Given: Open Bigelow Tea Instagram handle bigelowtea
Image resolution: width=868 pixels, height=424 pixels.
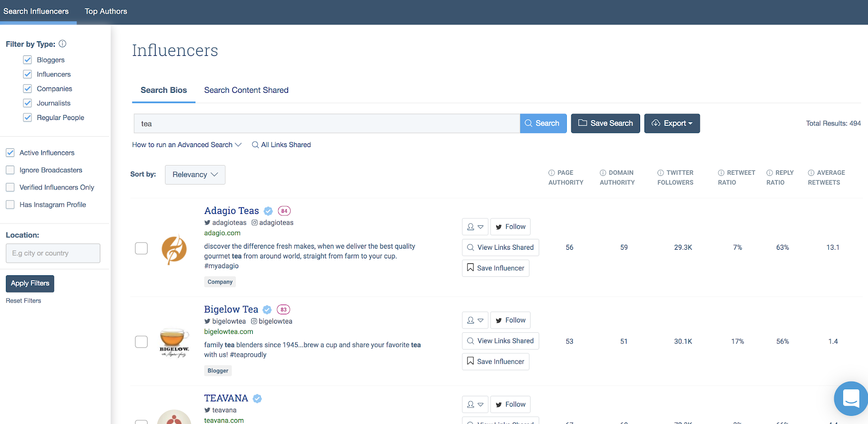Looking at the screenshot, I should pos(271,321).
